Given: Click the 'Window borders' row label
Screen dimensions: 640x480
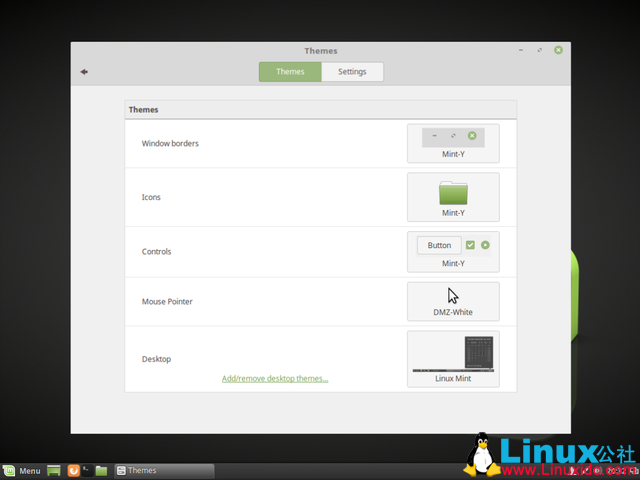Looking at the screenshot, I should tap(170, 144).
